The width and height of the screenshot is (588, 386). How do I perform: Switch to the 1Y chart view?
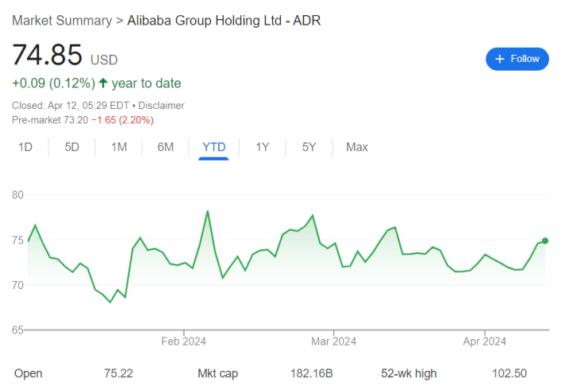263,147
